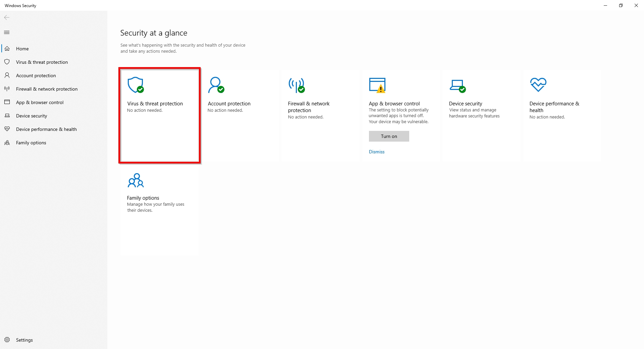This screenshot has height=349, width=644.
Task: Click the heart icon for Device performance sidebar
Action: [7, 129]
